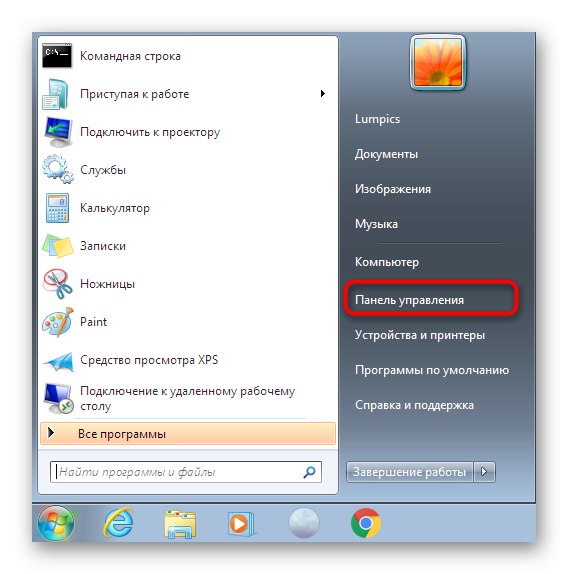Expand the Приступая к работе submenu arrow
The width and height of the screenshot is (568, 574).
pyautogui.click(x=322, y=94)
